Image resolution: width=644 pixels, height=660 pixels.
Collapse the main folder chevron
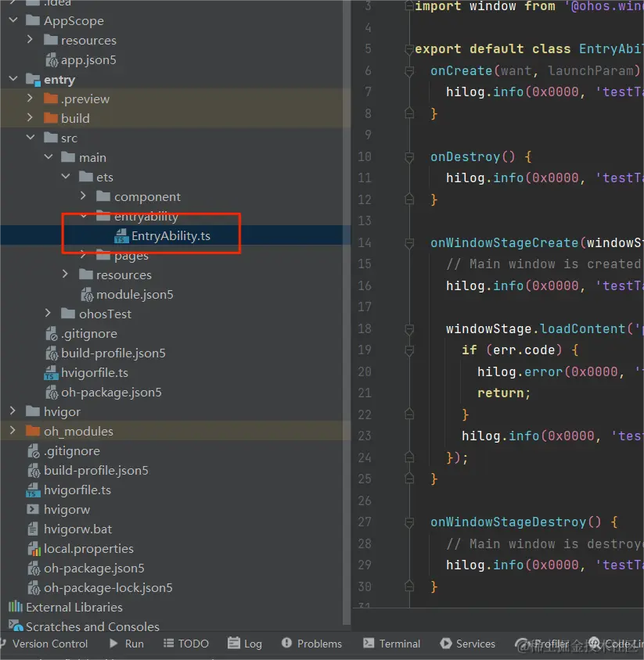(x=49, y=157)
